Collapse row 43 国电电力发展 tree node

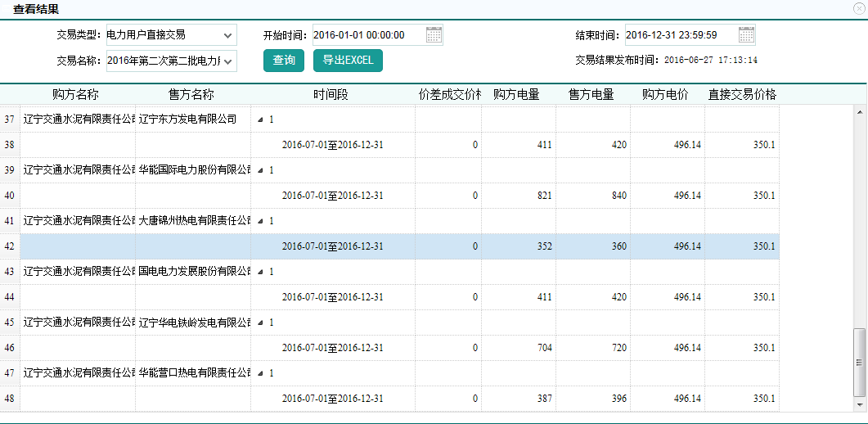click(x=260, y=272)
